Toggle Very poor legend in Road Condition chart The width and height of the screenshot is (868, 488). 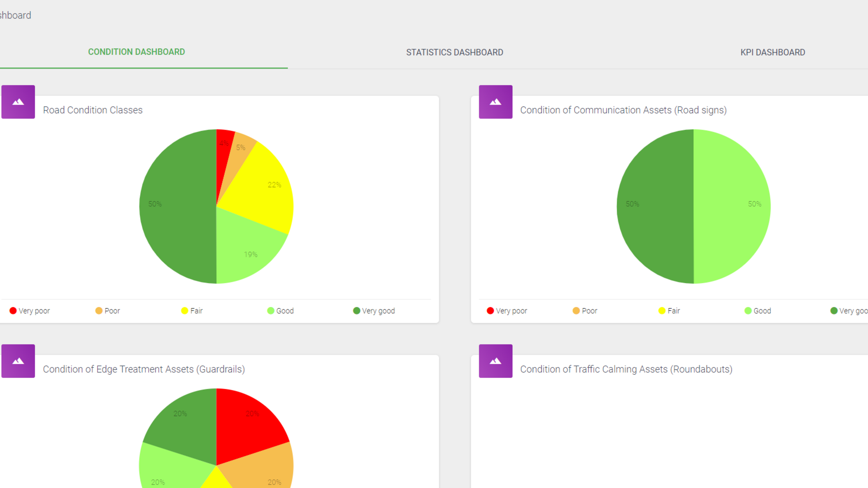coord(30,311)
